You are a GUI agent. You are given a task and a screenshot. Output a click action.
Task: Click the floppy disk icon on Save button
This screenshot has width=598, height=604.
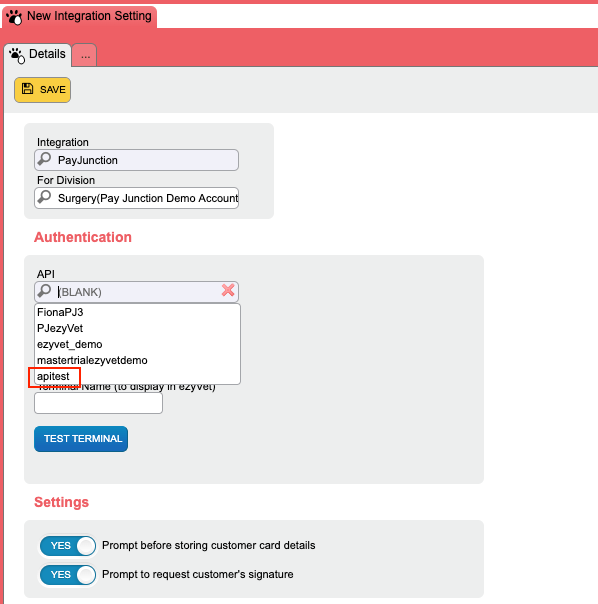click(27, 89)
